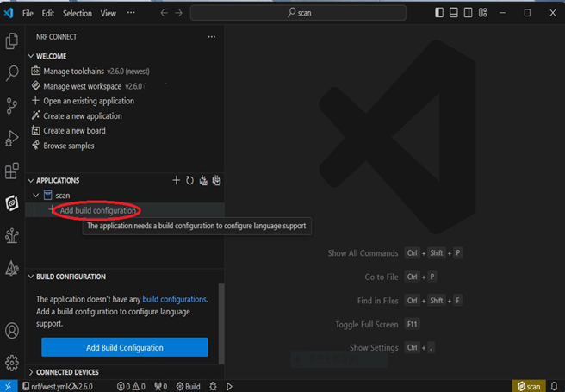
Task: Toggle the primary side bar layout icon
Action: coord(439,13)
